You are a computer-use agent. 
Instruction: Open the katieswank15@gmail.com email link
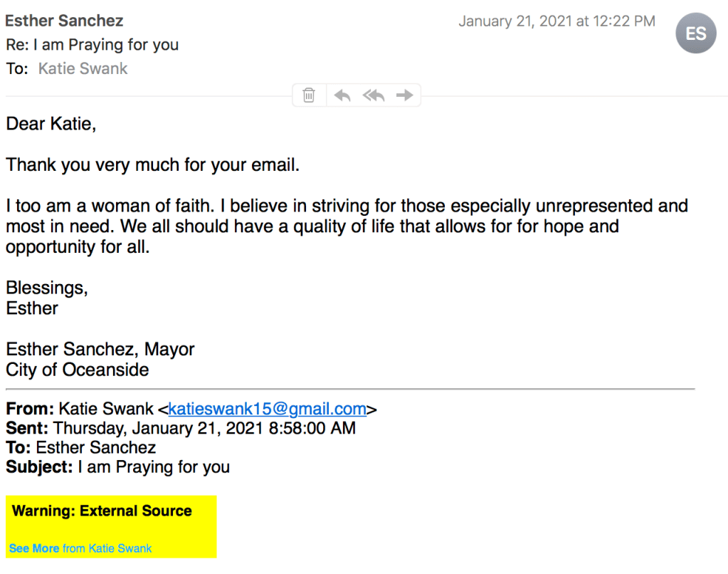(267, 409)
